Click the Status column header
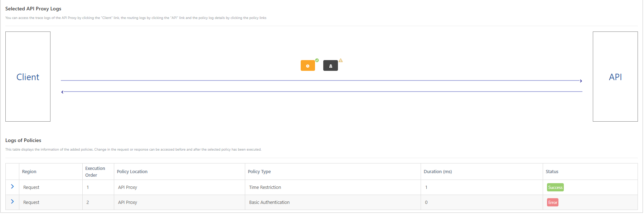644x215 pixels. [x=552, y=172]
